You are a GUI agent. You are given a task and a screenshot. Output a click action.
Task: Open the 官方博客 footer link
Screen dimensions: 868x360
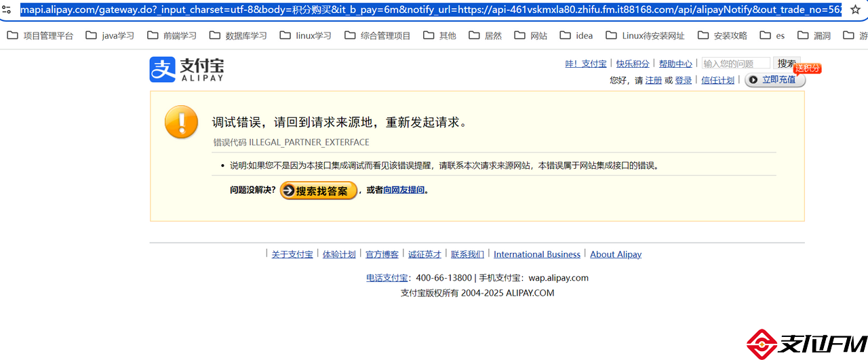(382, 254)
